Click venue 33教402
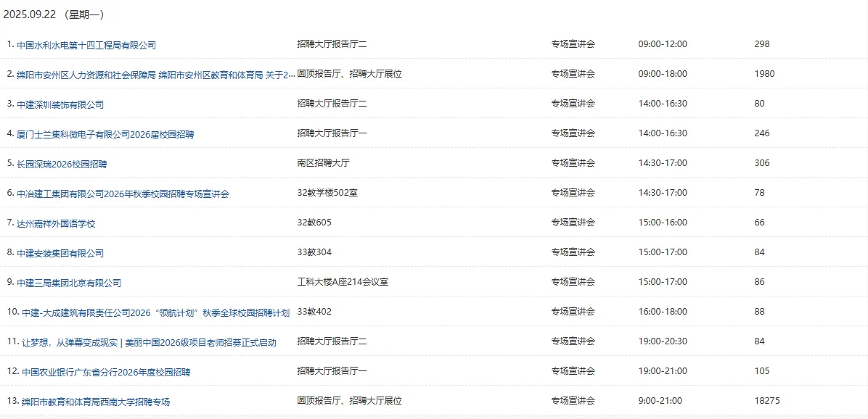Screen dimensions: 868x419 point(314,312)
